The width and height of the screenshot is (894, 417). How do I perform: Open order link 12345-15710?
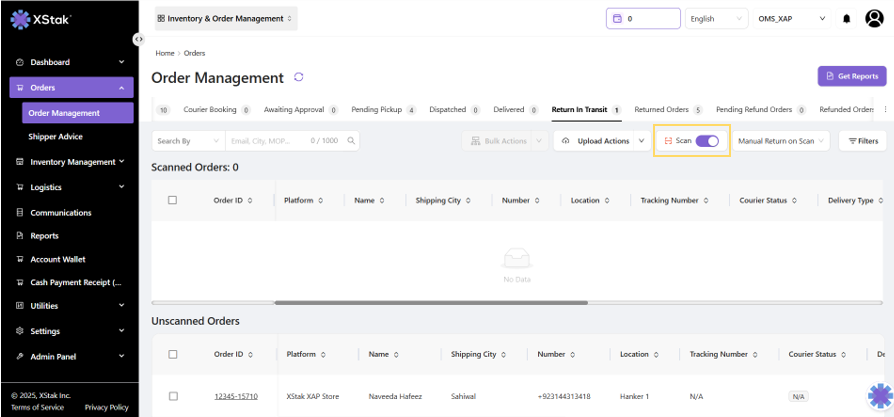(235, 396)
